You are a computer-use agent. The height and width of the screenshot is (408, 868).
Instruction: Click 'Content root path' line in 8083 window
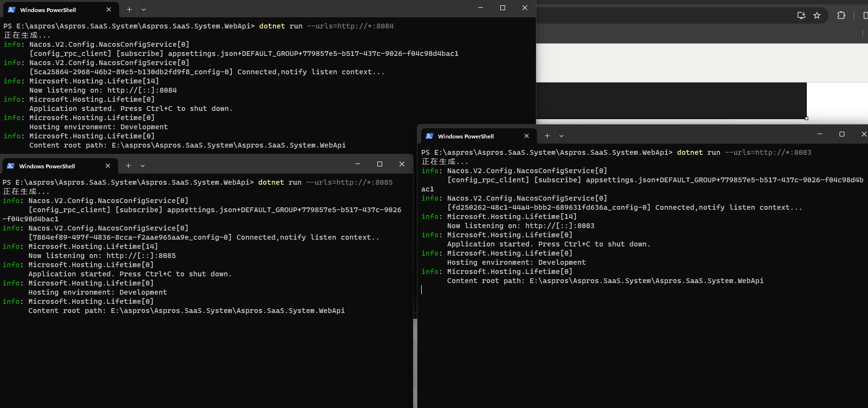tap(605, 281)
